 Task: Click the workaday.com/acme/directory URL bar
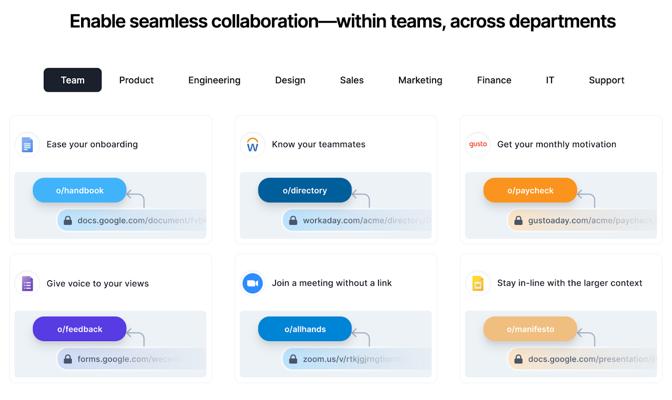357,220
